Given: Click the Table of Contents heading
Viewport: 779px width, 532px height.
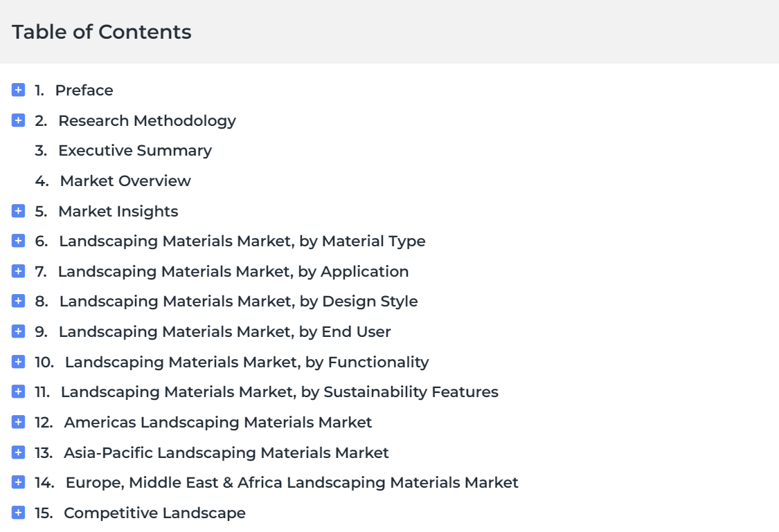Looking at the screenshot, I should coord(101,32).
